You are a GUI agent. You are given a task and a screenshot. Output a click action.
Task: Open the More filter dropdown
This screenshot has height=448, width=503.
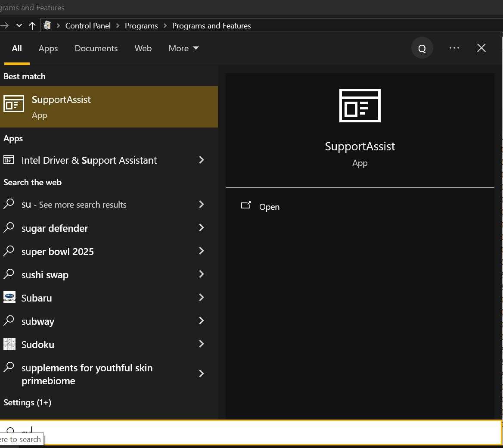183,48
